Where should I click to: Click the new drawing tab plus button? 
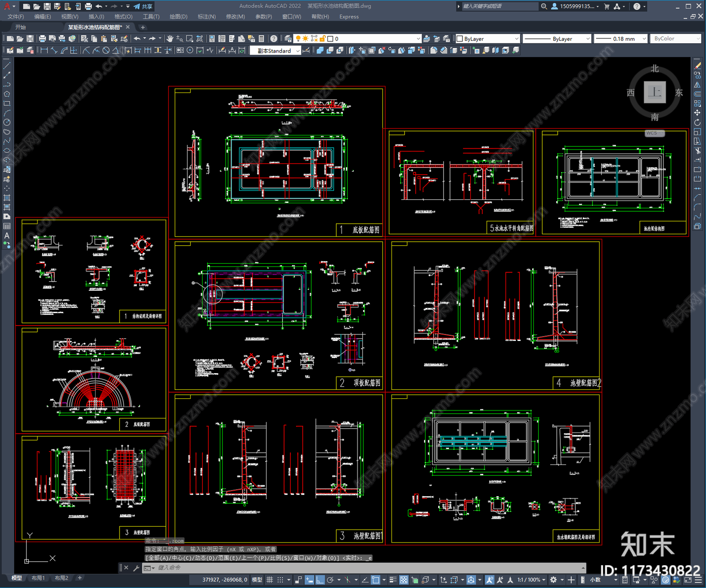(143, 27)
